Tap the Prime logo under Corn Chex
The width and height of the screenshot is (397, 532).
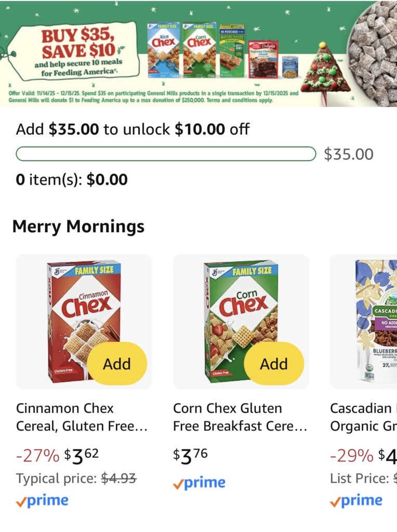tap(200, 483)
